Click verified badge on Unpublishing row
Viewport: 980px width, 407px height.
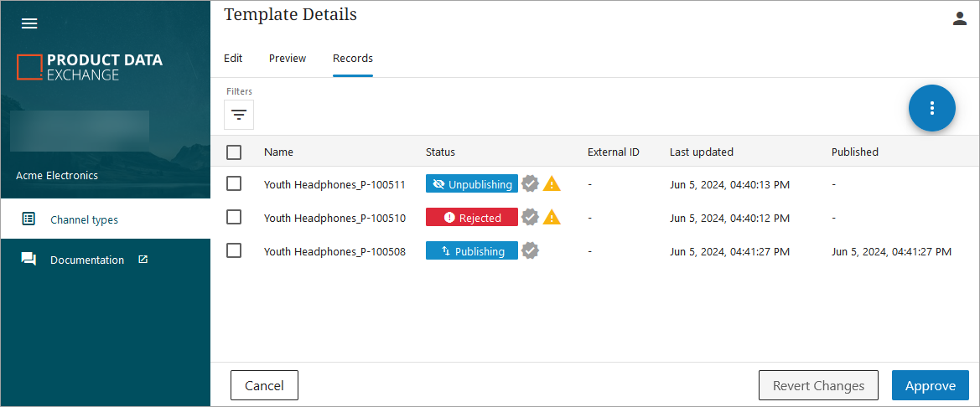(x=530, y=184)
